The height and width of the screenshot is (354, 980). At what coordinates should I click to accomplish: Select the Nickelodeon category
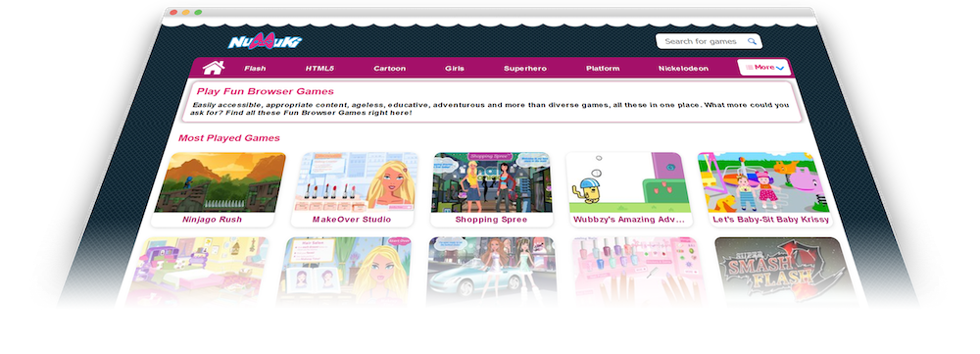pos(683,69)
